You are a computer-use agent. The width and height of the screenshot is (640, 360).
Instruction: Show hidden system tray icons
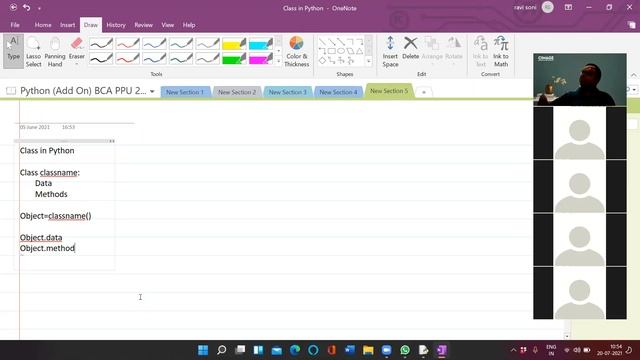(513, 350)
